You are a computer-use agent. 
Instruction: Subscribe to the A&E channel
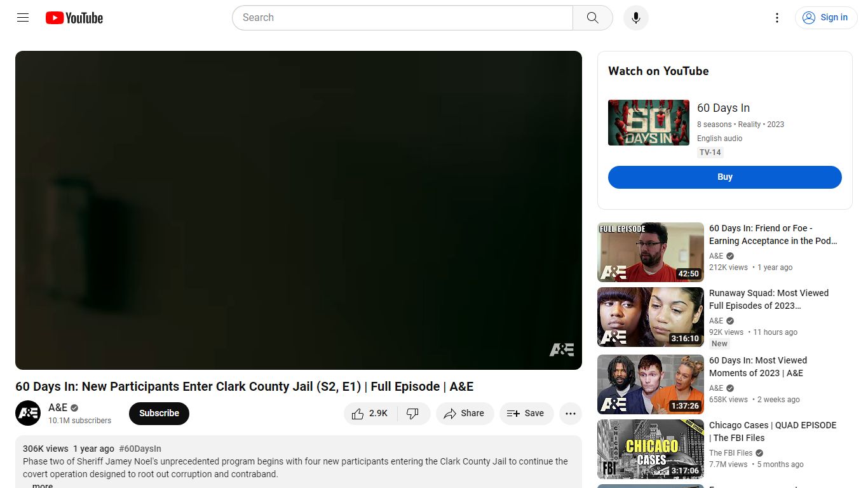click(159, 413)
